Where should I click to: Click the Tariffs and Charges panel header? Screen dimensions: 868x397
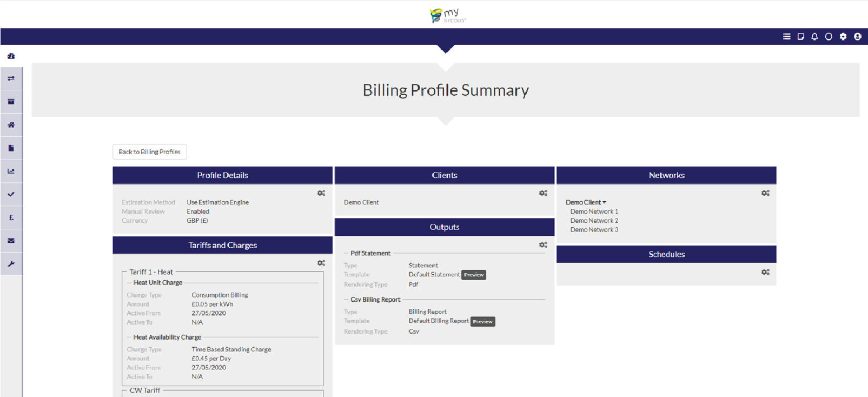pyautogui.click(x=222, y=245)
